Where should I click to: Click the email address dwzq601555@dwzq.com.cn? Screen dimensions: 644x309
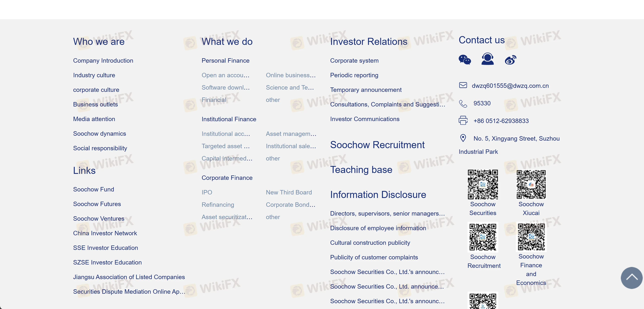coord(510,86)
